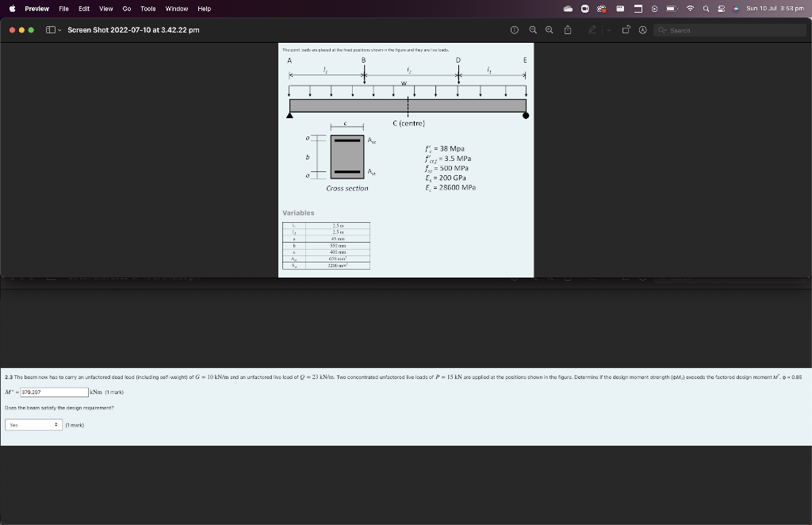Image resolution: width=812 pixels, height=525 pixels.
Task: Open the sidebar options chevron beside the document title
Action: point(59,30)
